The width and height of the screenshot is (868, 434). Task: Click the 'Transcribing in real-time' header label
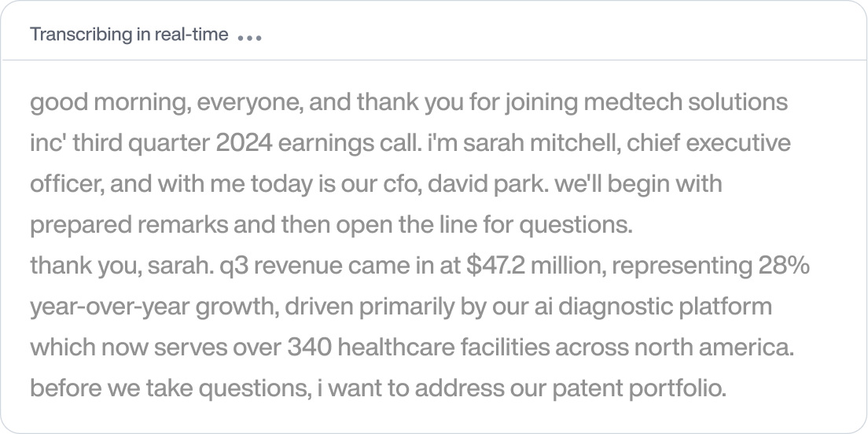point(129,35)
